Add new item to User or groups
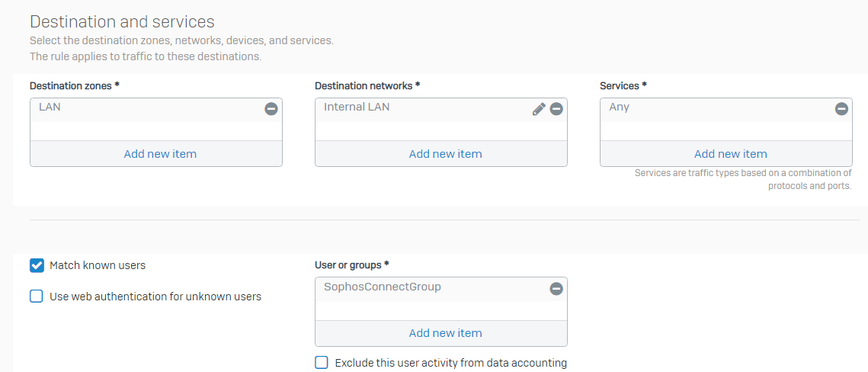 (445, 333)
